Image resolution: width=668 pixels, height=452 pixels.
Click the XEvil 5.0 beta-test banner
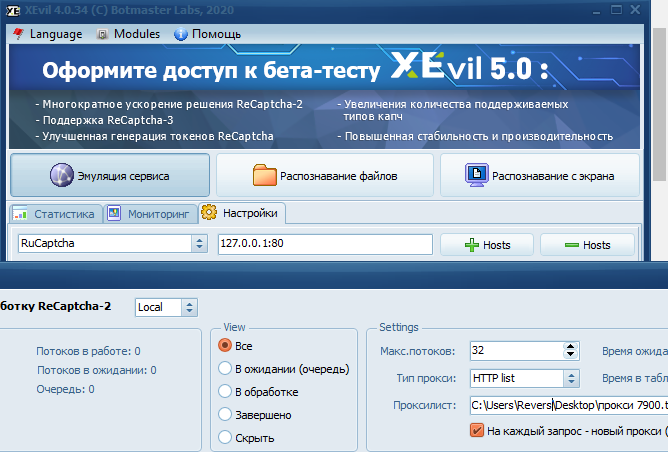click(324, 96)
